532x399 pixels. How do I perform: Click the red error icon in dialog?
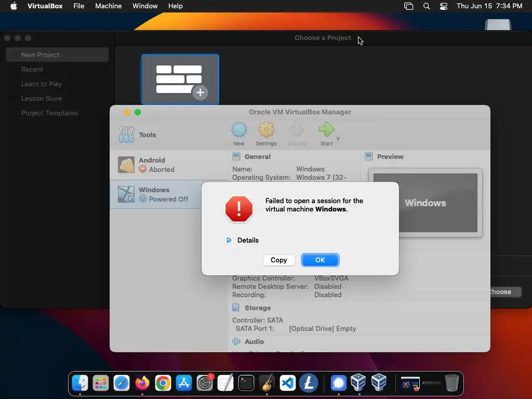click(x=239, y=209)
